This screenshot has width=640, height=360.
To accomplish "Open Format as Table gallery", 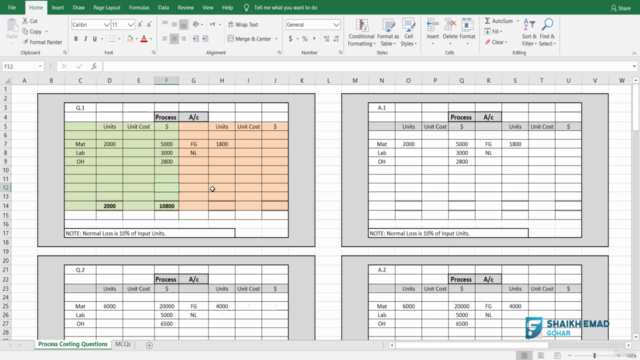I will click(x=388, y=32).
